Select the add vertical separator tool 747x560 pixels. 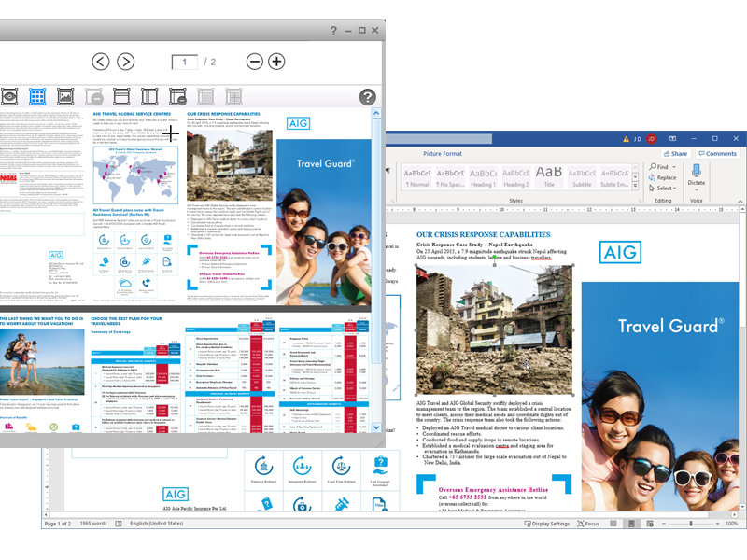[x=149, y=97]
